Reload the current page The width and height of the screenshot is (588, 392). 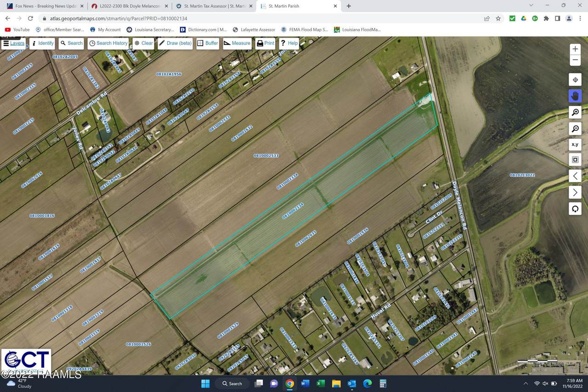[30, 18]
